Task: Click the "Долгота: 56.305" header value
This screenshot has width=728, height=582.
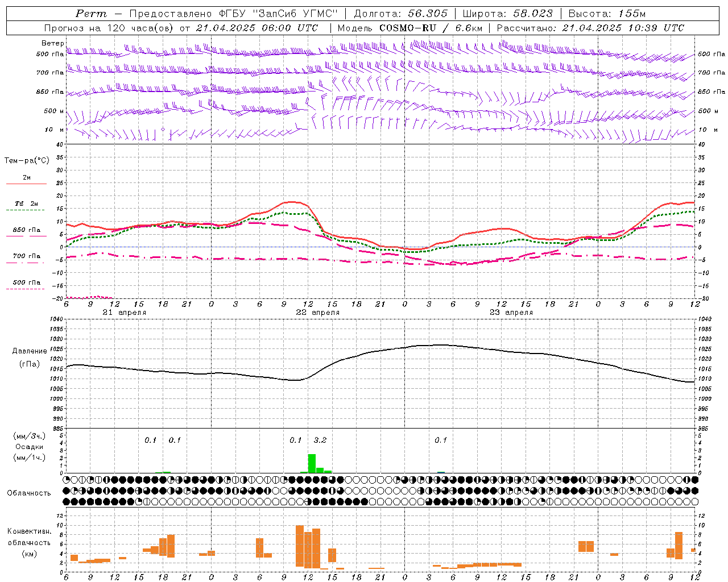Action: pyautogui.click(x=401, y=14)
